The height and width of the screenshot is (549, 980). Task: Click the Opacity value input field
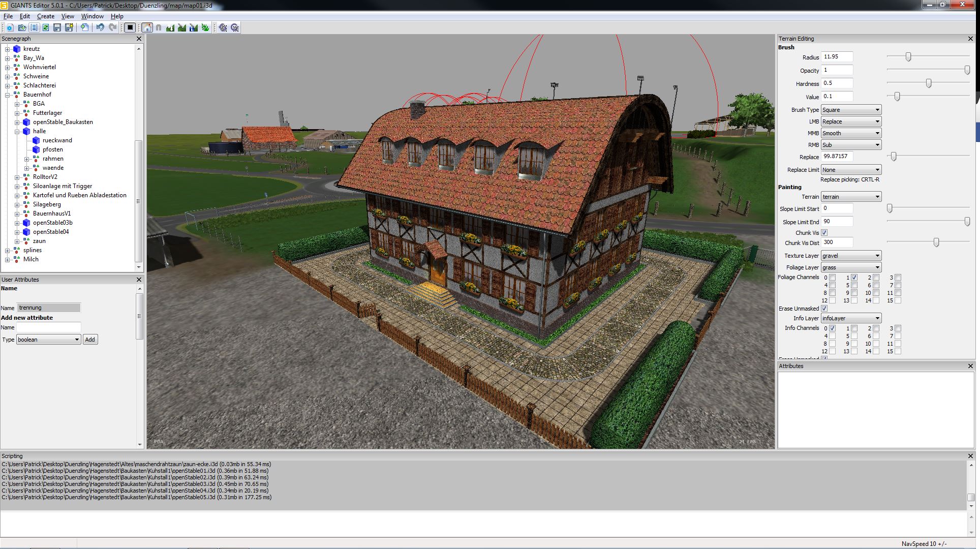pos(837,70)
